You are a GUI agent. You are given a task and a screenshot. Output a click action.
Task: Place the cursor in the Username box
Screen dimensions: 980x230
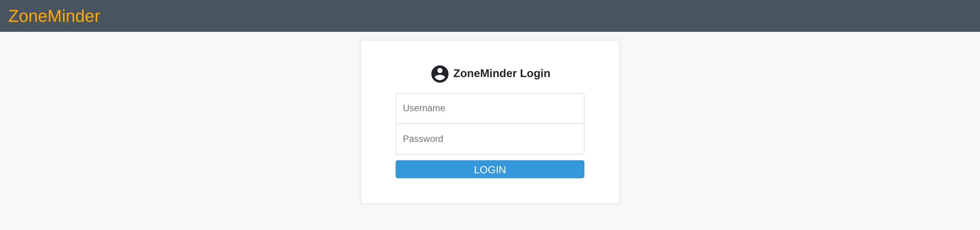click(x=489, y=108)
